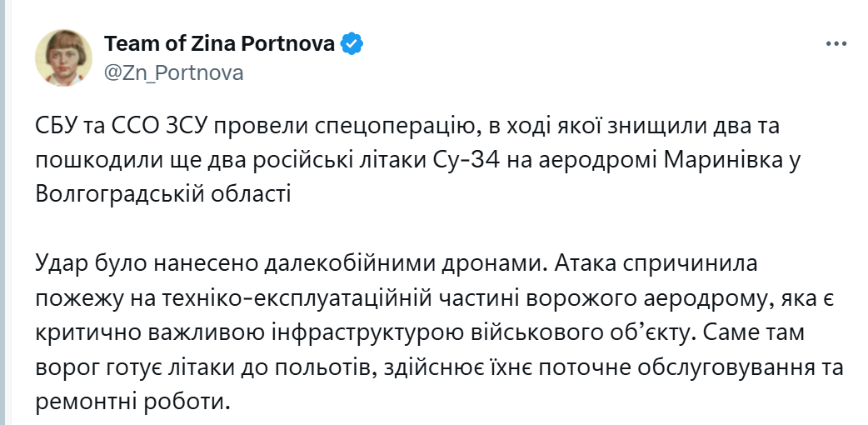Visit the @Zn_Portnova handle link
The height and width of the screenshot is (425, 868).
click(174, 73)
